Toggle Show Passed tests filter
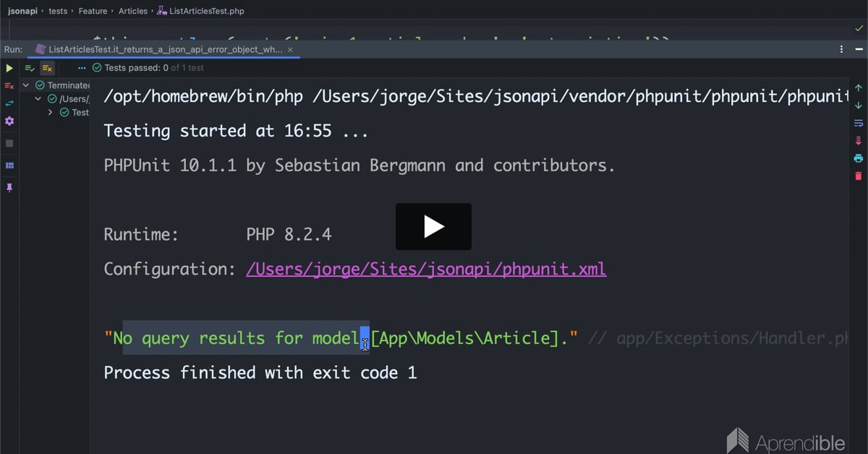Screen dimensions: 868x454 pos(30,68)
